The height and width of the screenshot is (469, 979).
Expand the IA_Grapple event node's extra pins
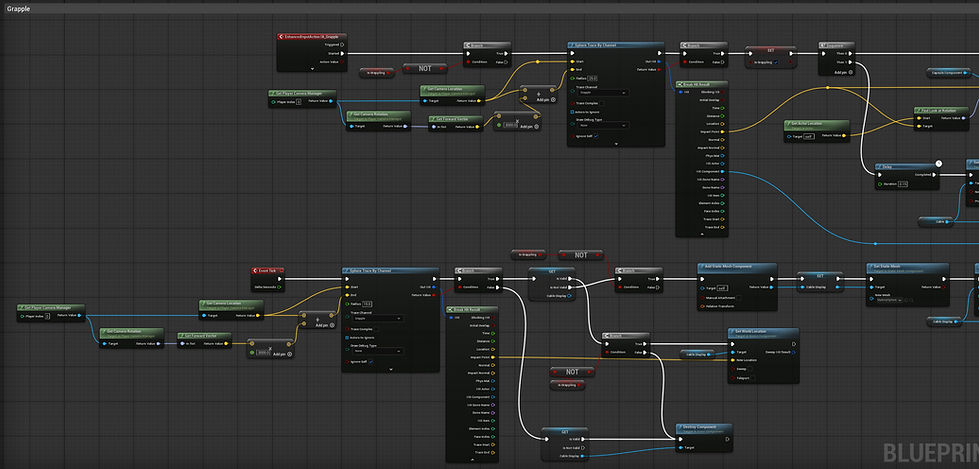(x=311, y=67)
